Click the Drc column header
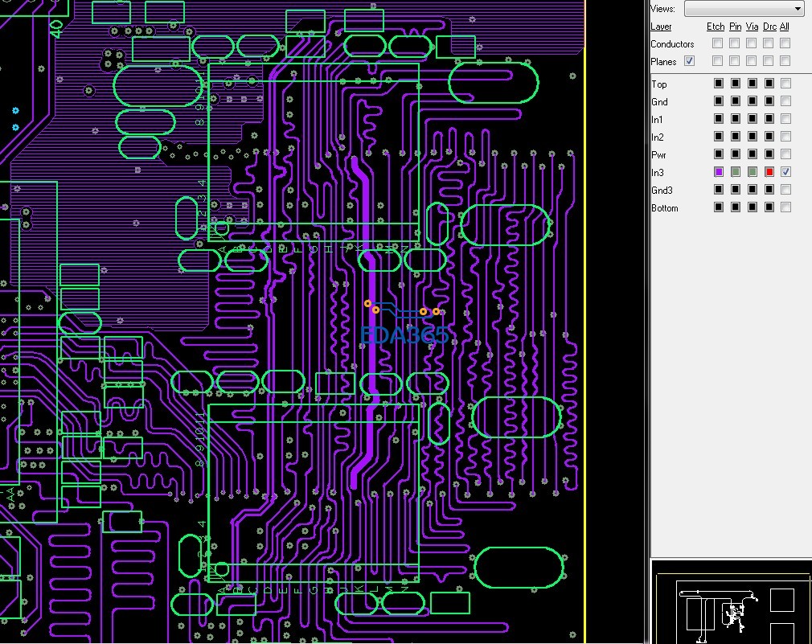Screen dimensions: 812x644 coord(769,27)
